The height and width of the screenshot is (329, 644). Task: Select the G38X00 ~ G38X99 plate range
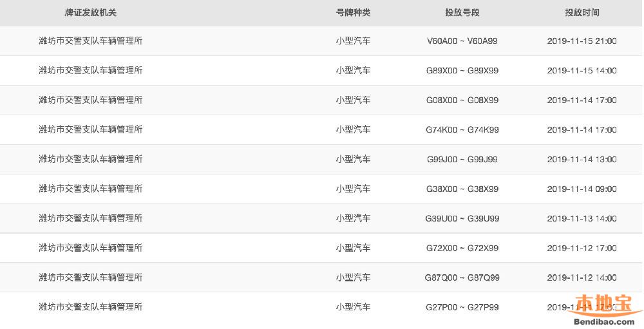(x=462, y=189)
